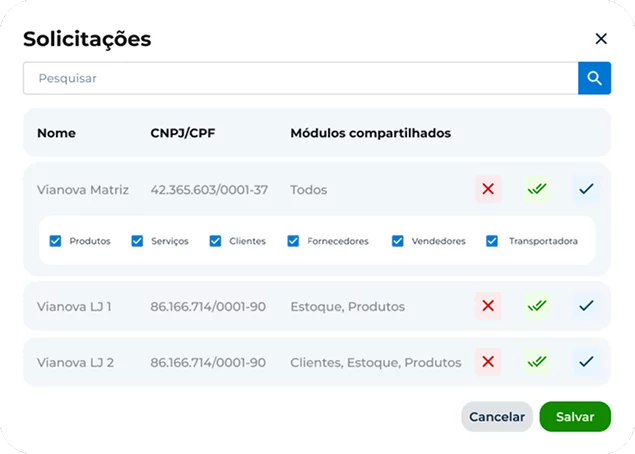Click the 'Estoque, Produtos' modules cell
Viewport: 635px width, 454px height.
click(x=347, y=307)
